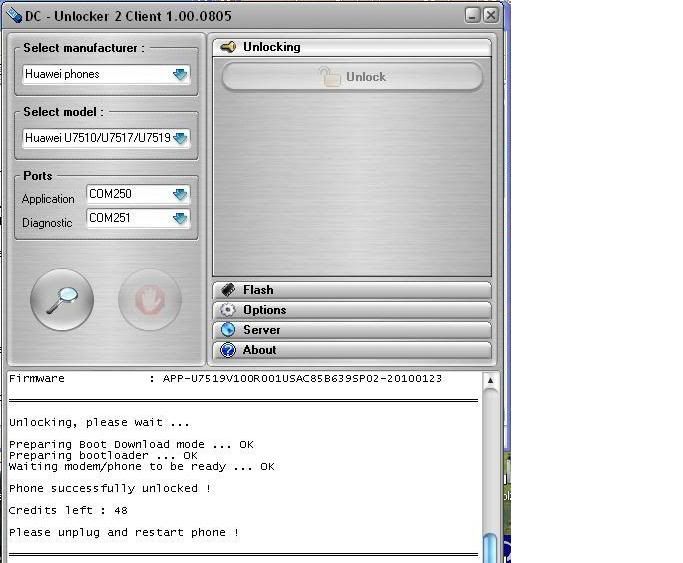The width and height of the screenshot is (683, 563).
Task: Expand the Flash section
Action: tap(352, 290)
